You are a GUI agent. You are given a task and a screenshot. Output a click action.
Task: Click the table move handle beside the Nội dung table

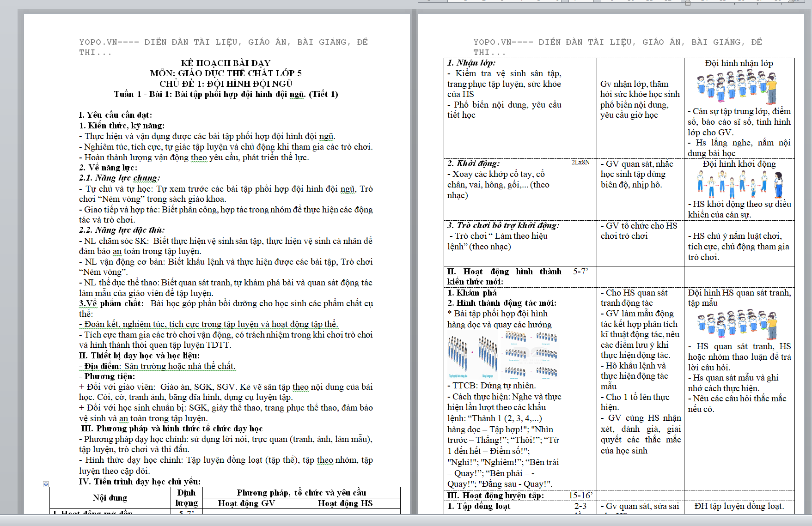tap(46, 484)
